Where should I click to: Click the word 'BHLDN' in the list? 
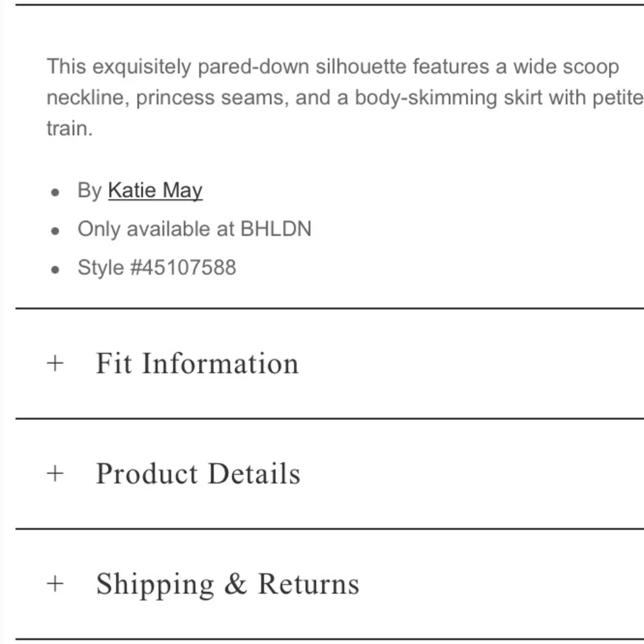tap(276, 229)
